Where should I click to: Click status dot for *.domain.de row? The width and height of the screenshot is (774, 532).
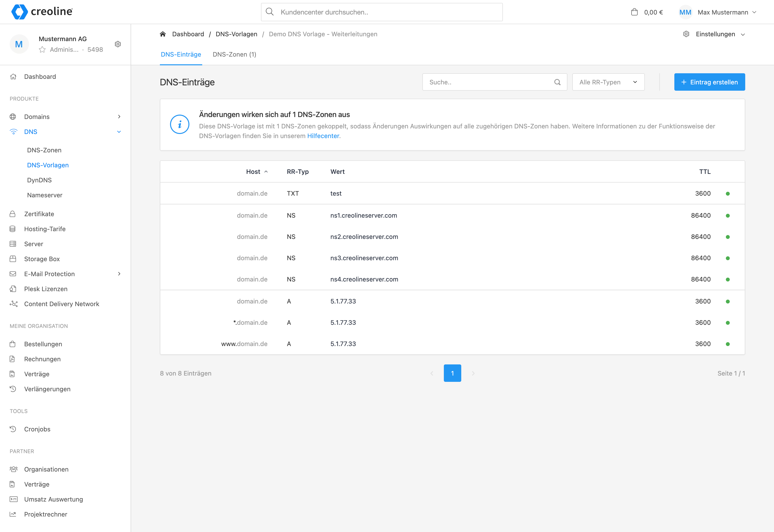click(x=728, y=323)
